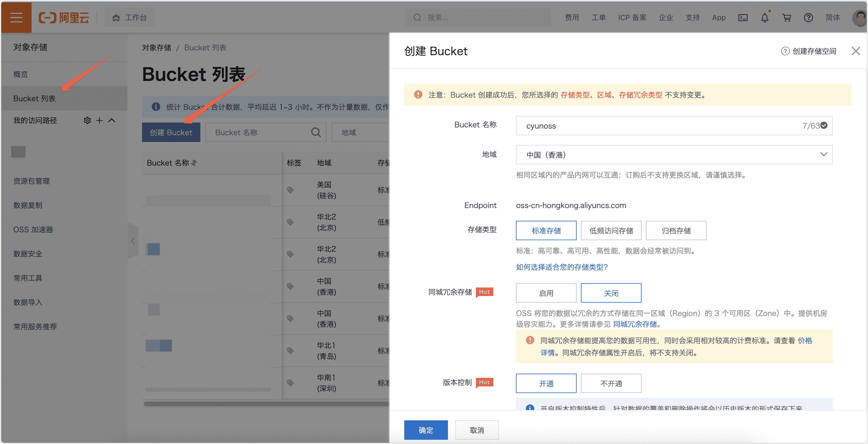Screen dimensions: 868x444
Task: Click the 确定 confirm button
Action: coord(426,430)
